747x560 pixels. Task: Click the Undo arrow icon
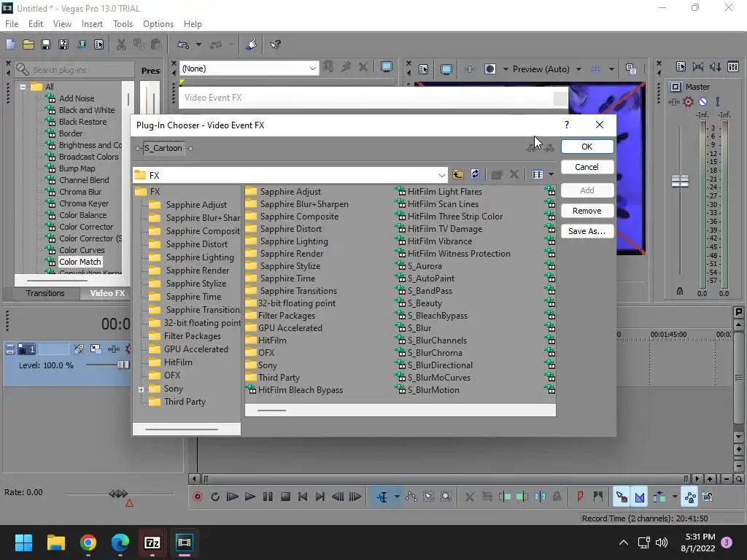click(x=183, y=44)
